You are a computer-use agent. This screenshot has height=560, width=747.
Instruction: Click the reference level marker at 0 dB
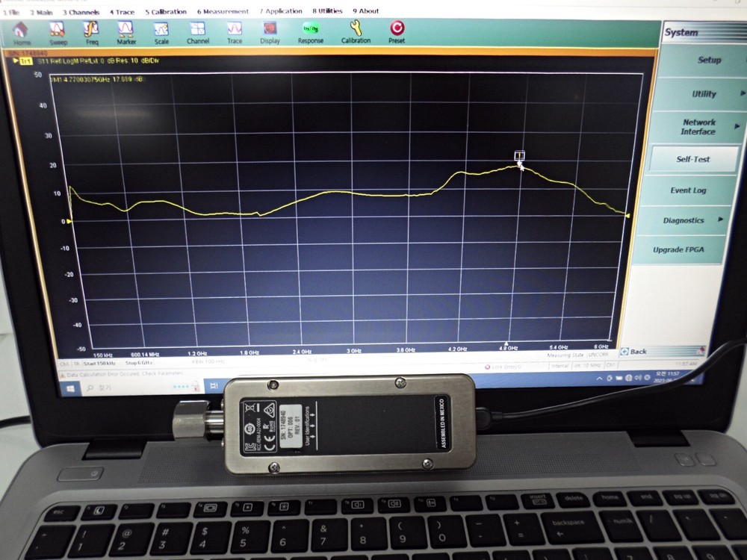tap(69, 222)
